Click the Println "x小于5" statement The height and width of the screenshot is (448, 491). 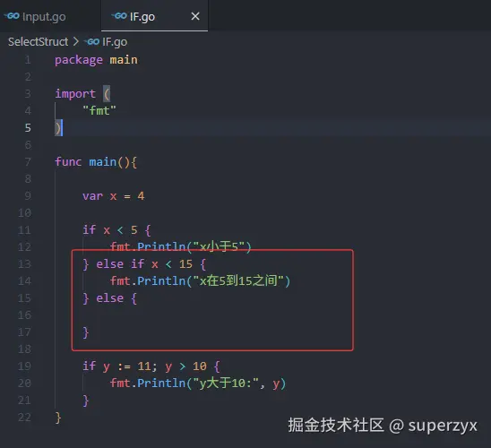(181, 246)
